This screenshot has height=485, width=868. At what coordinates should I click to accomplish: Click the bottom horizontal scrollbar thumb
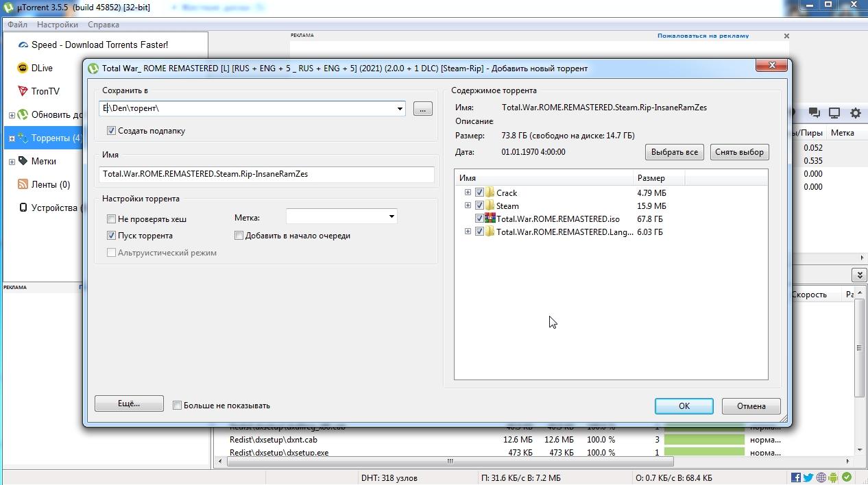pos(450,462)
